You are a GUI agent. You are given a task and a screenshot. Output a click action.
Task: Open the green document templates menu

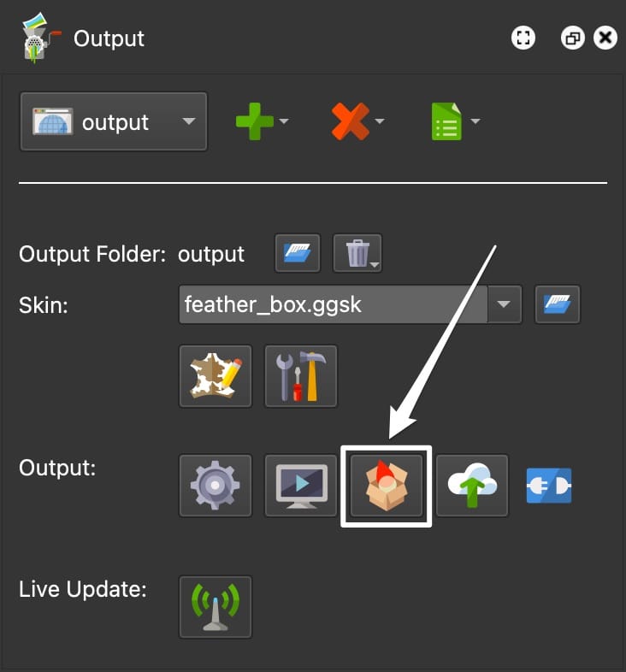click(x=455, y=121)
